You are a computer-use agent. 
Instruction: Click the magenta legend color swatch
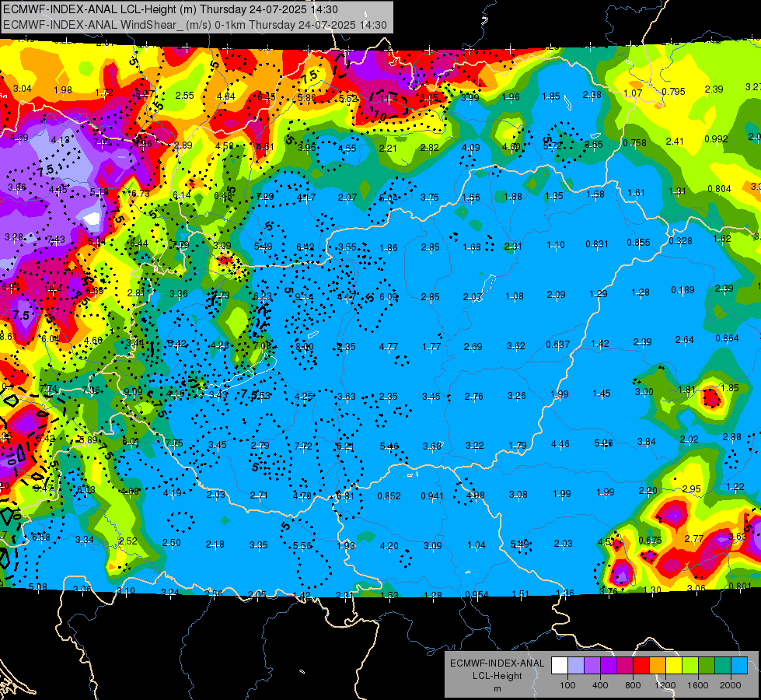coord(625,666)
